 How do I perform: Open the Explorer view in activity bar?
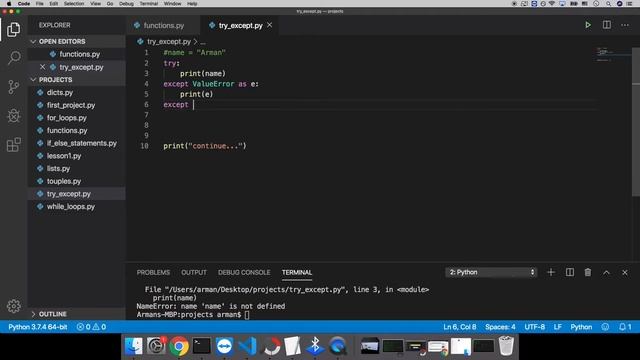tap(13, 29)
